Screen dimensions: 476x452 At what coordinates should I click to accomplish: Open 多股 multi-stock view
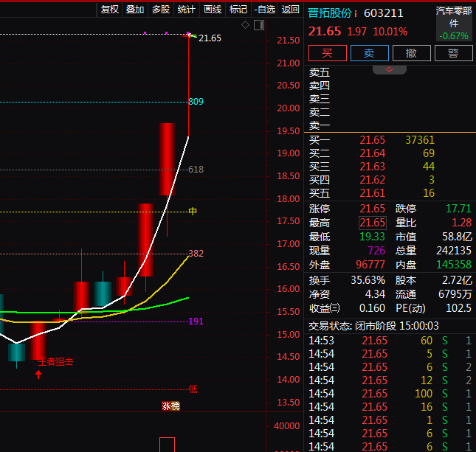[161, 10]
